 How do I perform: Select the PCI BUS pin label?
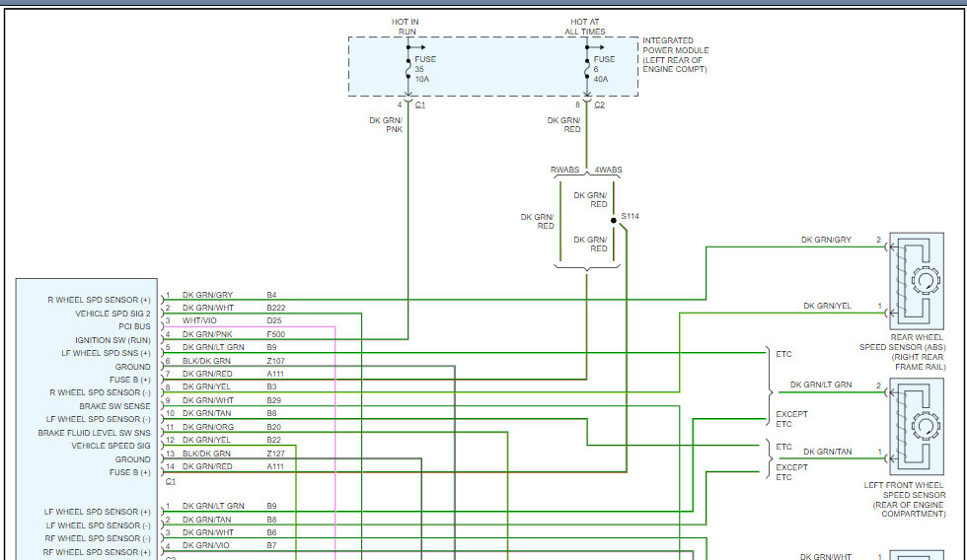(134, 326)
